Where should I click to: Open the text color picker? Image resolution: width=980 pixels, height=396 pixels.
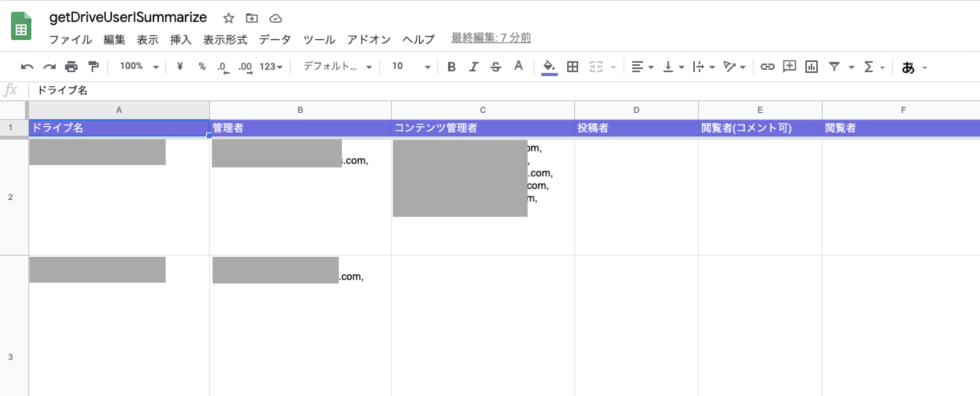pyautogui.click(x=518, y=66)
